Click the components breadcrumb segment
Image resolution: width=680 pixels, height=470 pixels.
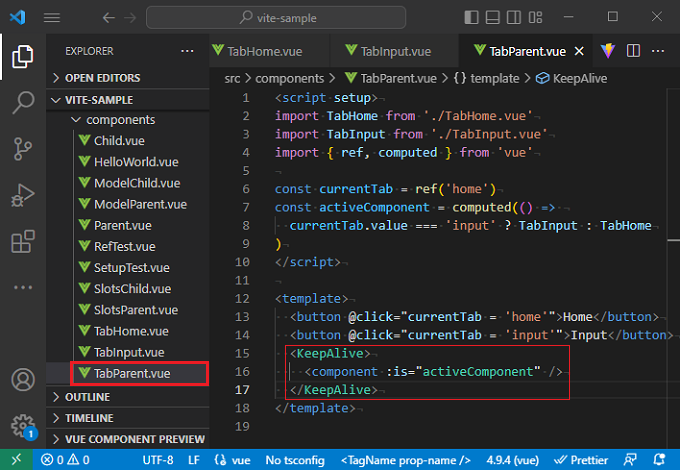point(289,78)
